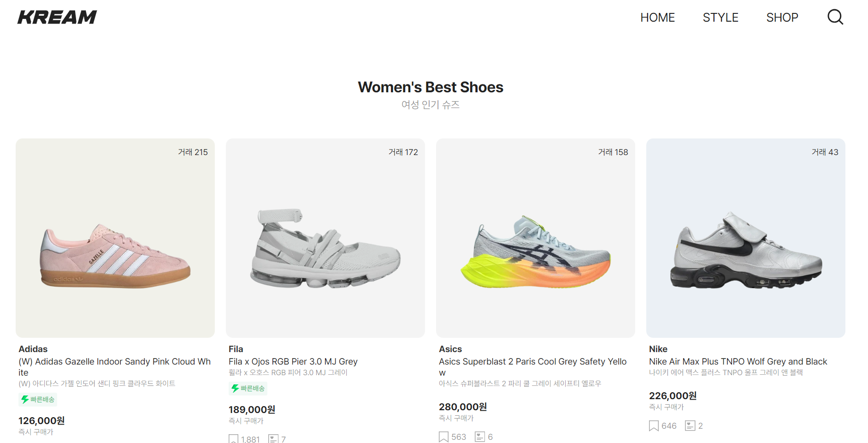This screenshot has height=443, width=868.
Task: Open style posts icon for Fila shoe
Action: tap(273, 439)
